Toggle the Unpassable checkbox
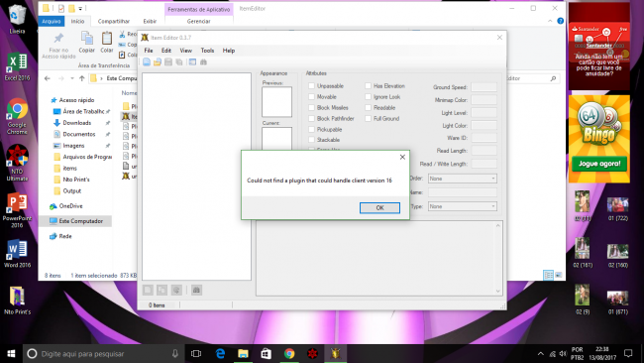 [x=311, y=86]
